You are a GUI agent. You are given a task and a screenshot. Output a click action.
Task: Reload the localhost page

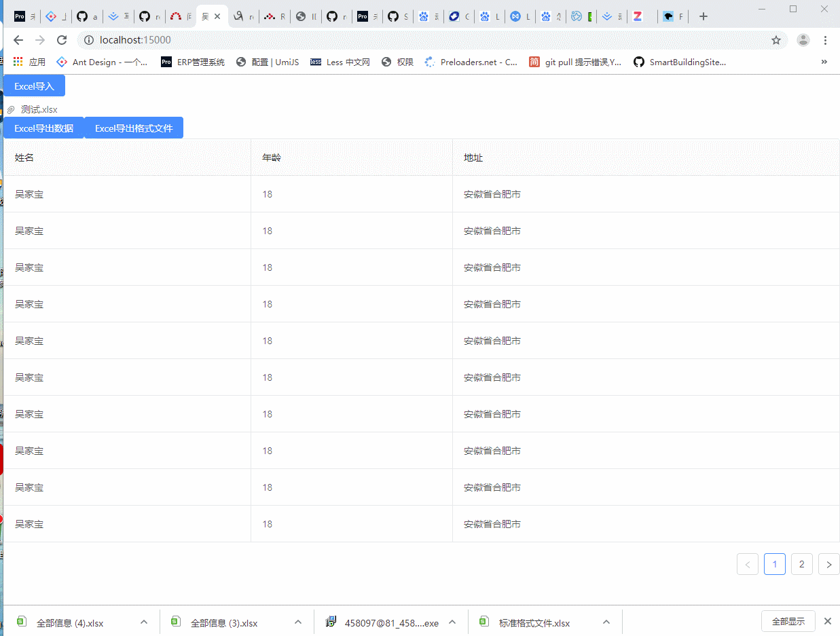[62, 40]
